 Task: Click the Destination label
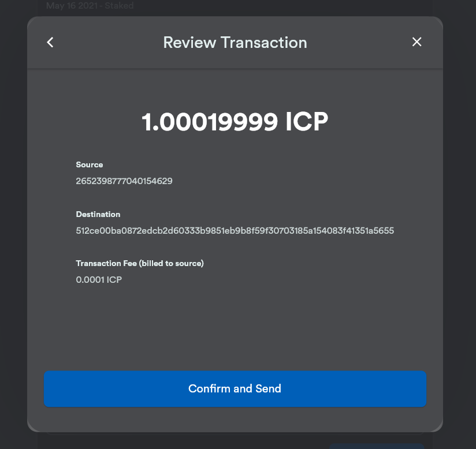(98, 215)
